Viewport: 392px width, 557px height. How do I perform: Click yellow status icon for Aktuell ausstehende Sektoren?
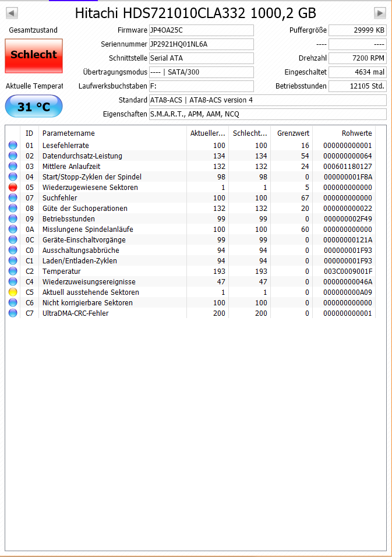click(x=13, y=292)
